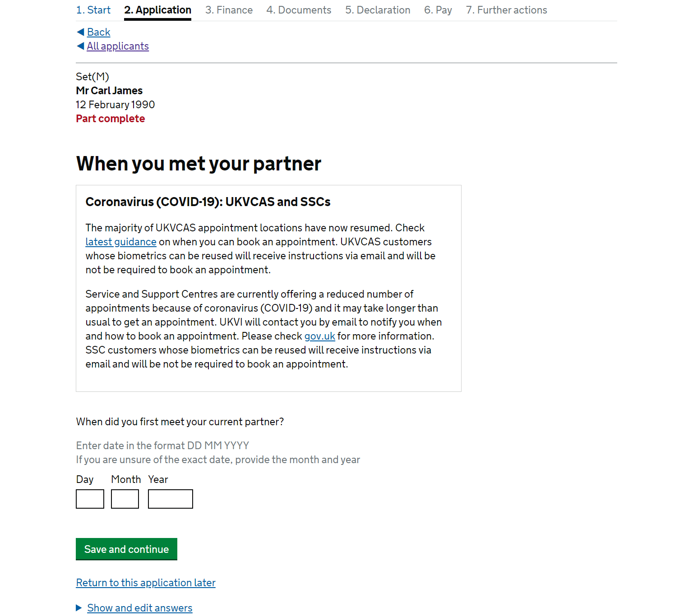Click the Save and continue button
The image size is (693, 616).
[126, 549]
